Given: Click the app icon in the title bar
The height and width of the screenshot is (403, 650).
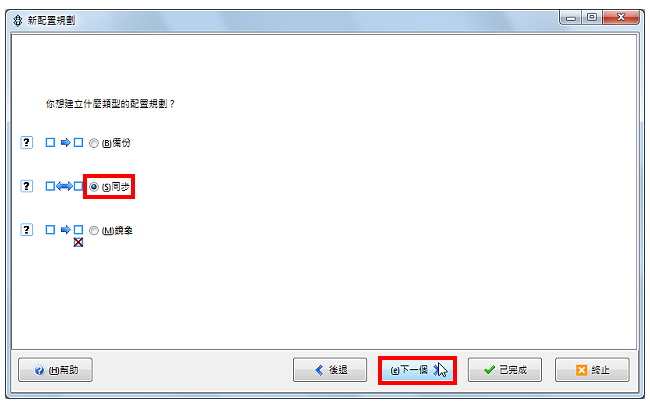Looking at the screenshot, I should point(17,20).
